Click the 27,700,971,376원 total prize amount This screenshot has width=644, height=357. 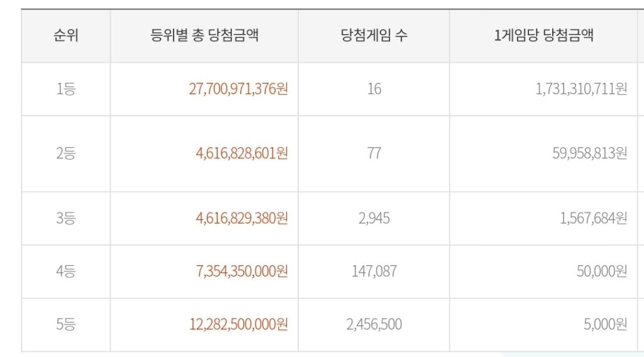click(238, 89)
